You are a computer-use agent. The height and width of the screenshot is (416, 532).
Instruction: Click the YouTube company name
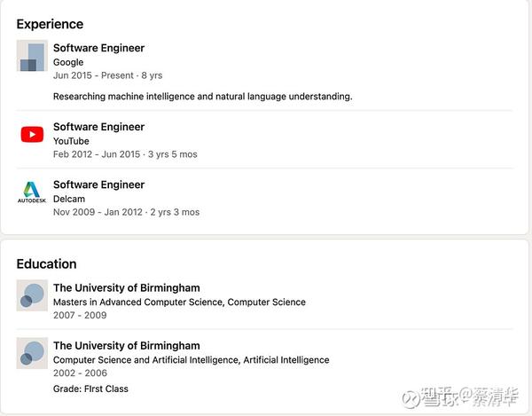tap(71, 141)
